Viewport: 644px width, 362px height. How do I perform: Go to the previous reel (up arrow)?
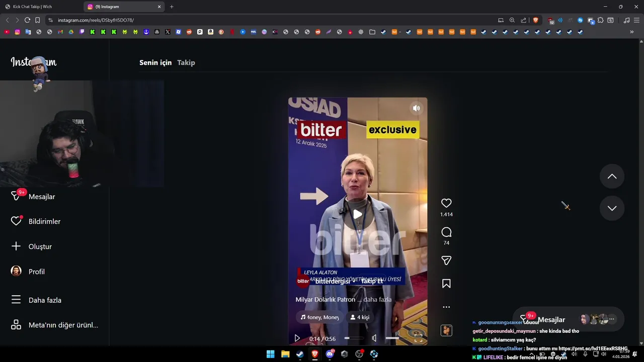click(612, 176)
